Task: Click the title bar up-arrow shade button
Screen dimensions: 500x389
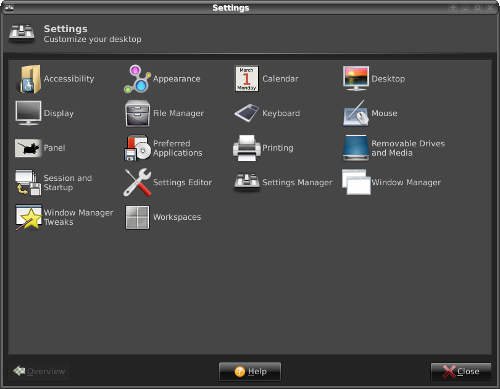Action: [x=453, y=8]
